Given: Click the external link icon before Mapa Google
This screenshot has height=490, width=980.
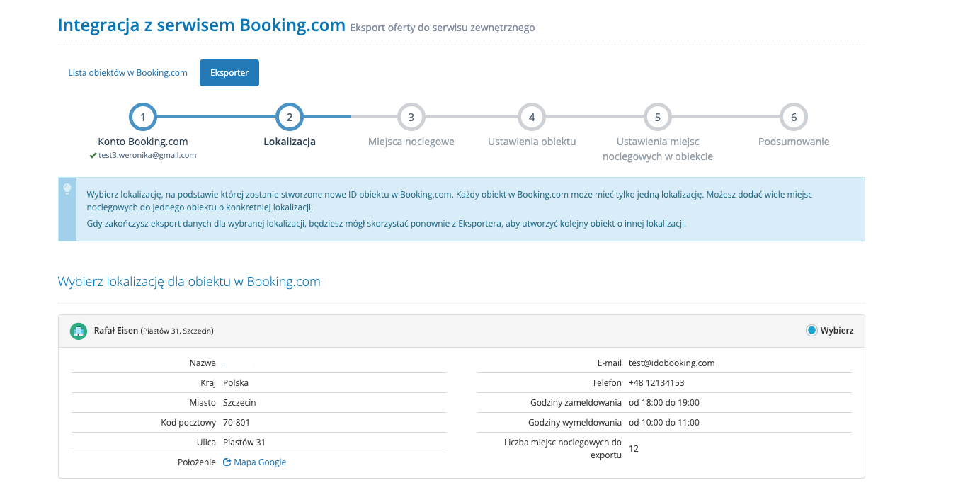Looking at the screenshot, I should tap(227, 462).
